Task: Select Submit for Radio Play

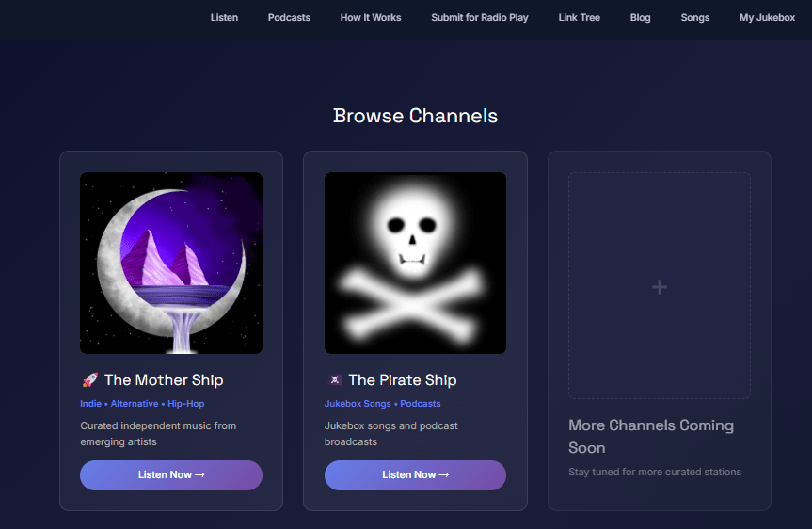Action: [480, 18]
